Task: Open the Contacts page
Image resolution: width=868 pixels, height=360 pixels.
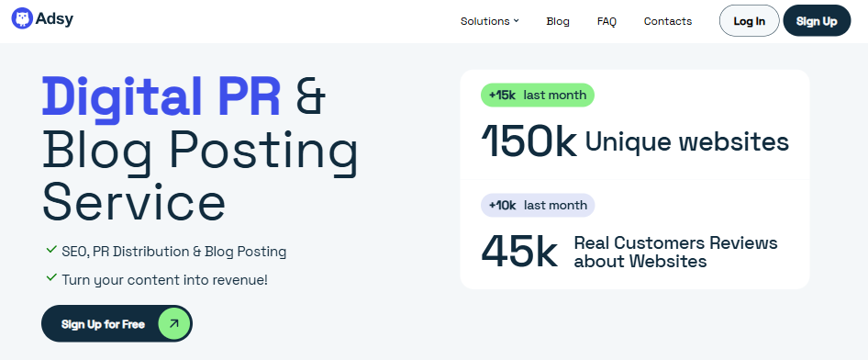Action: pyautogui.click(x=668, y=21)
